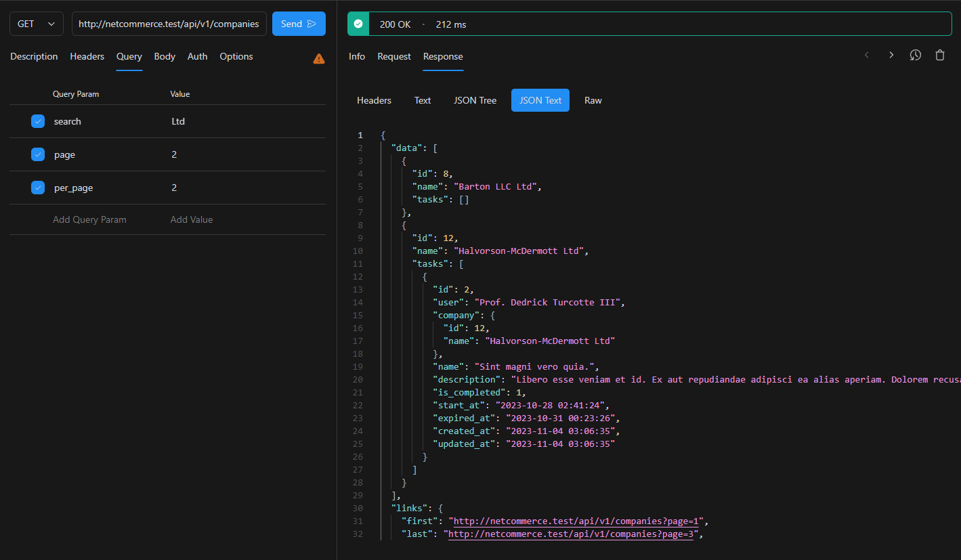Switch to the Request tab in the response panel
This screenshot has height=560, width=961.
(394, 56)
